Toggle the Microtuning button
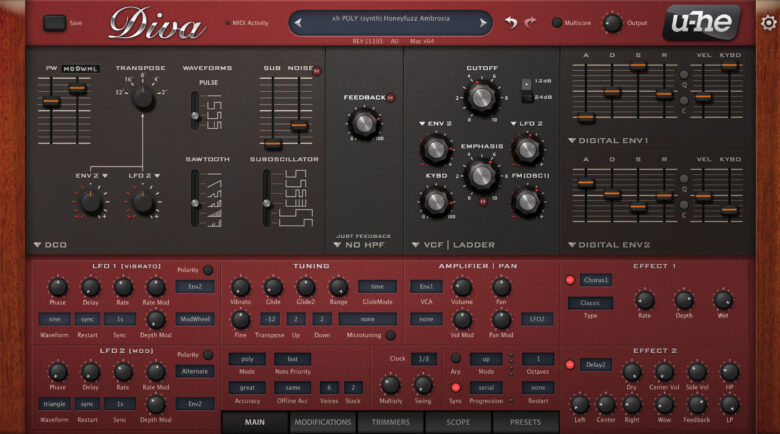 click(391, 335)
